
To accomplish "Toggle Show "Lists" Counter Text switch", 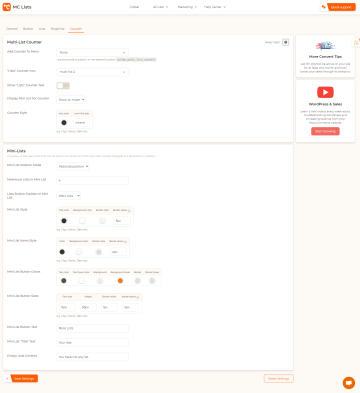I will point(63,86).
